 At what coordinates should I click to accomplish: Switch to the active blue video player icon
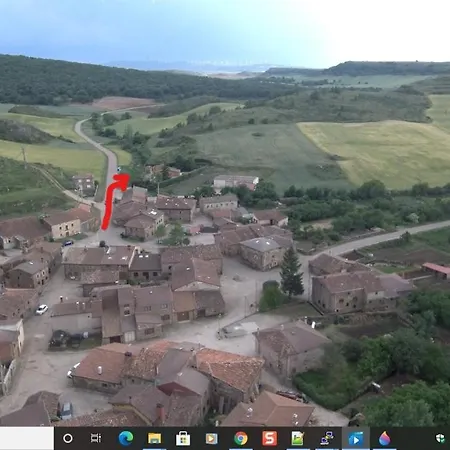[x=356, y=439]
